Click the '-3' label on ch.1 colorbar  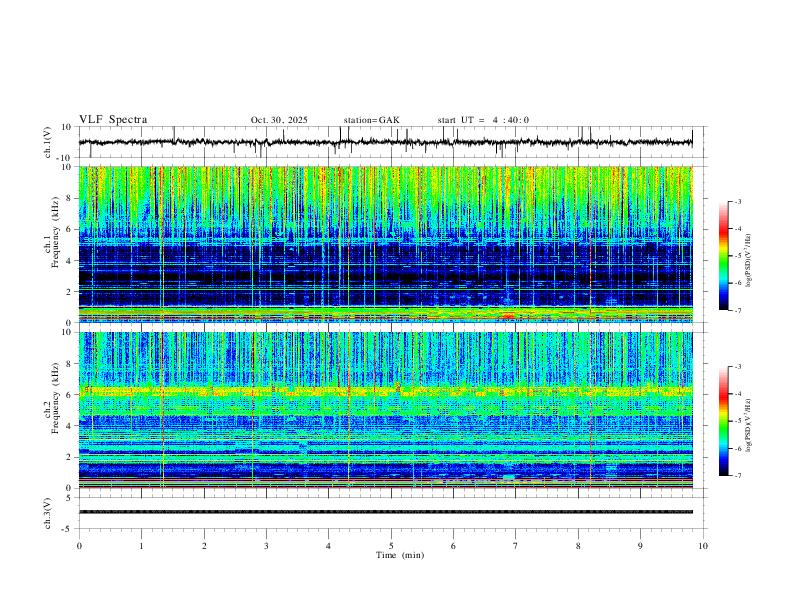point(737,201)
